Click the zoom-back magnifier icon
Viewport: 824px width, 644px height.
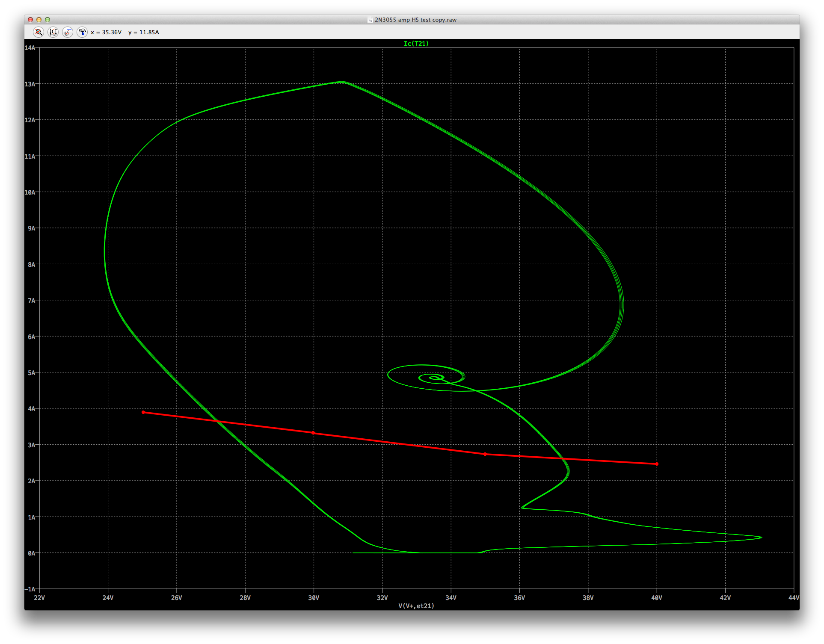[x=39, y=32]
